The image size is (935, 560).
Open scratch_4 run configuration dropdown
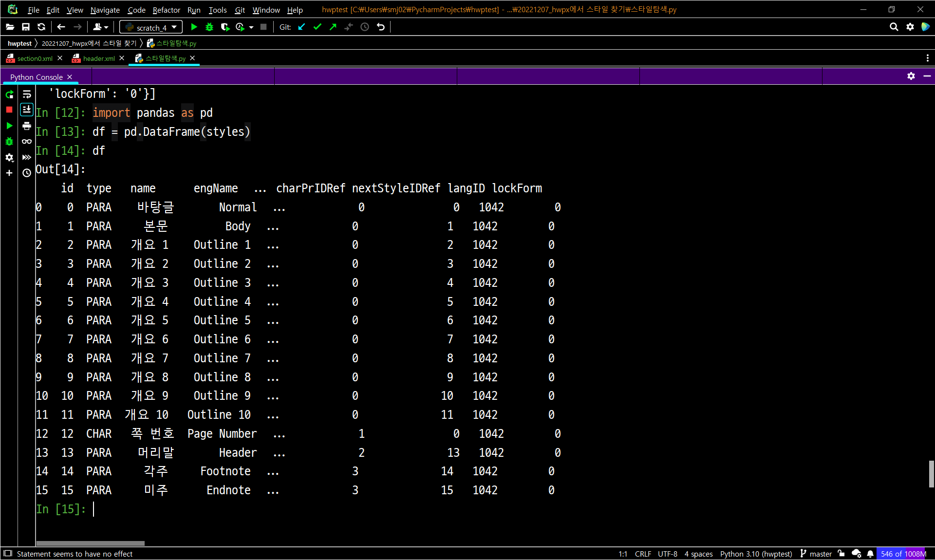[151, 27]
